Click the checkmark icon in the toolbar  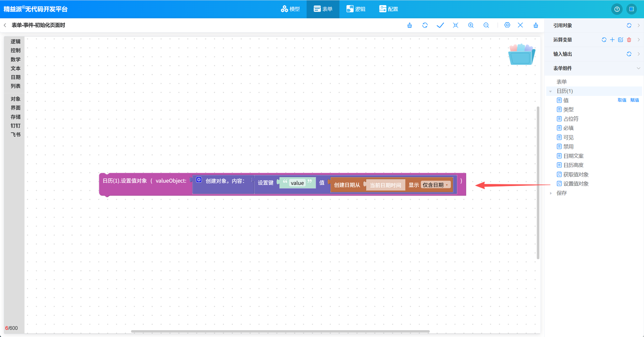pos(440,25)
